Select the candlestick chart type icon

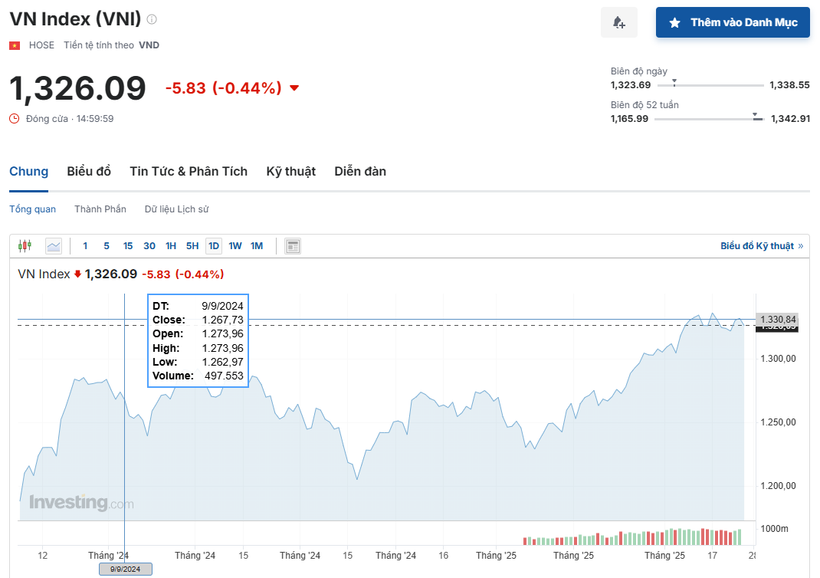coord(24,245)
